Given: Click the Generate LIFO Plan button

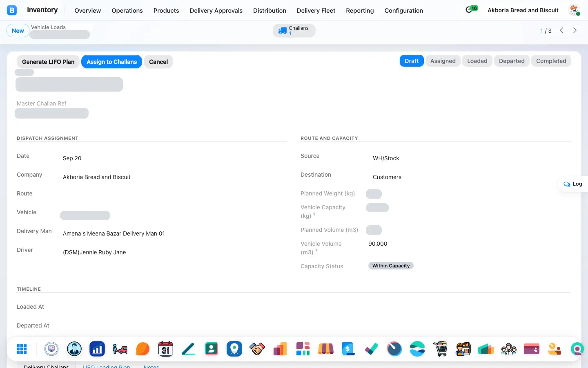Looking at the screenshot, I should point(48,62).
